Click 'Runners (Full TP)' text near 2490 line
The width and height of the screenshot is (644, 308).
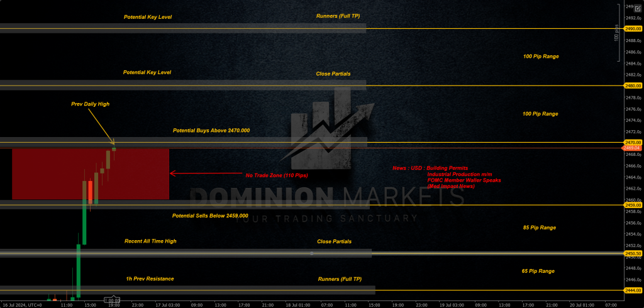338,16
